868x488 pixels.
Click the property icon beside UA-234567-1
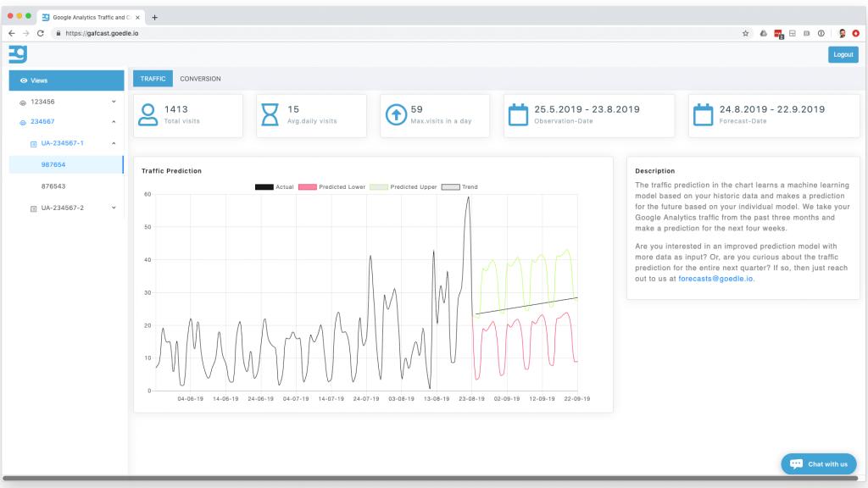coord(33,144)
